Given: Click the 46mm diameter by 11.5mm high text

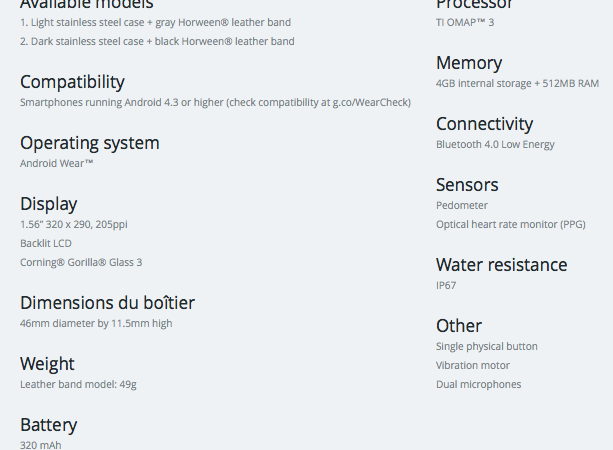Looking at the screenshot, I should pyautogui.click(x=96, y=323).
